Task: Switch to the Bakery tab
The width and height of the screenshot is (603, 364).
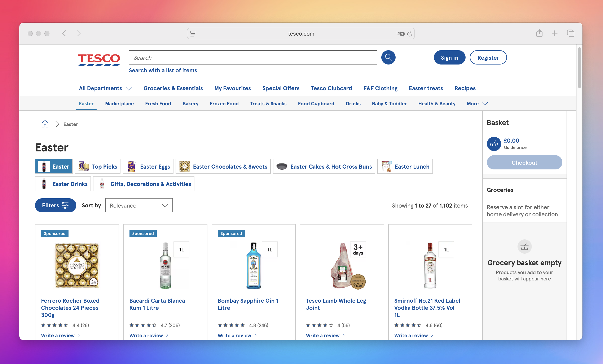Action: (190, 103)
